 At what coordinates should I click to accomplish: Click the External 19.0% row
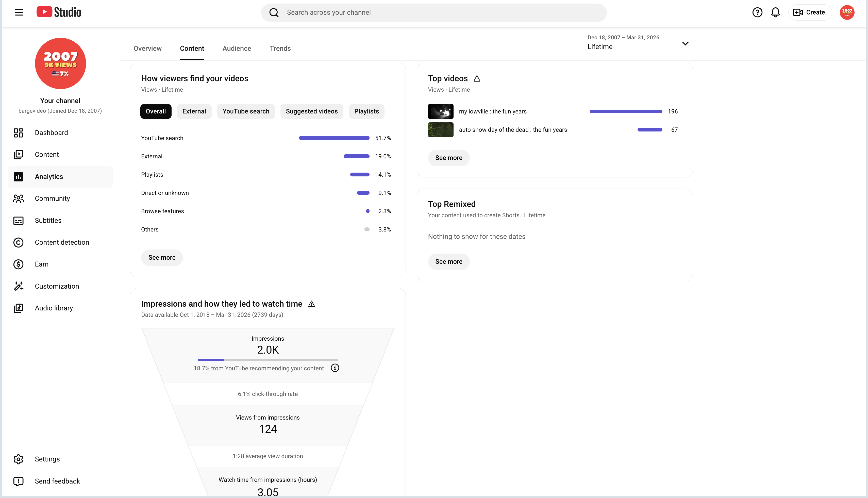click(x=266, y=156)
